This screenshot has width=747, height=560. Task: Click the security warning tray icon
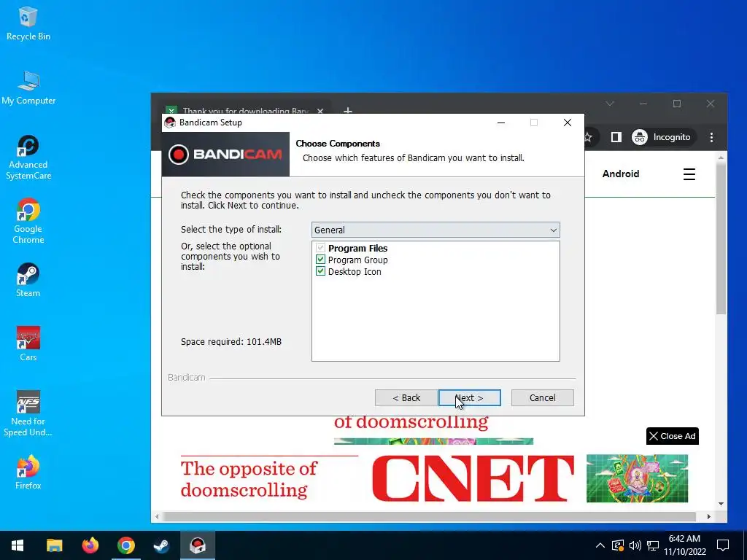[x=618, y=545]
